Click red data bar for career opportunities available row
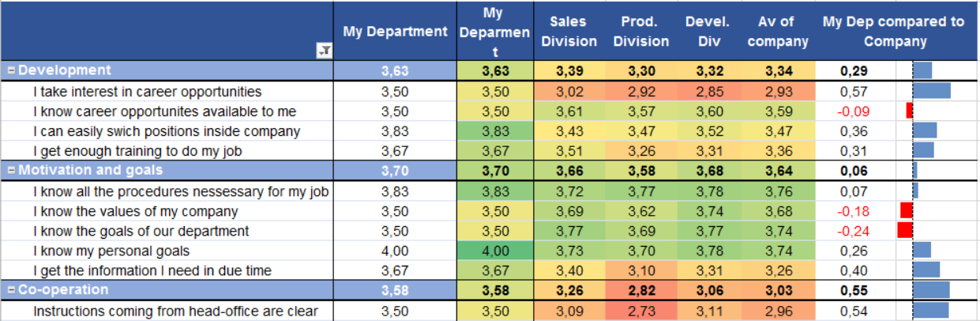This screenshot has height=321, width=980. [910, 111]
